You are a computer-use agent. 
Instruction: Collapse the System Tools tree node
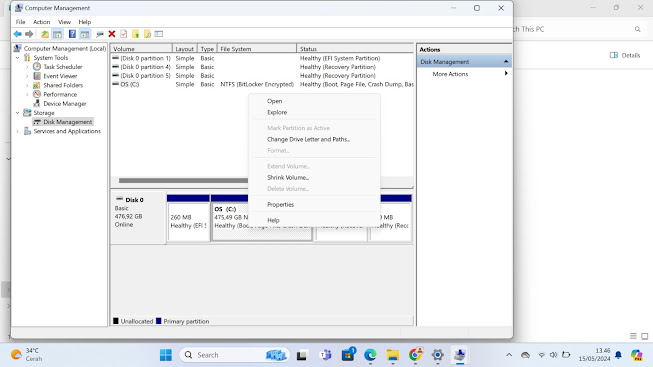tap(17, 57)
